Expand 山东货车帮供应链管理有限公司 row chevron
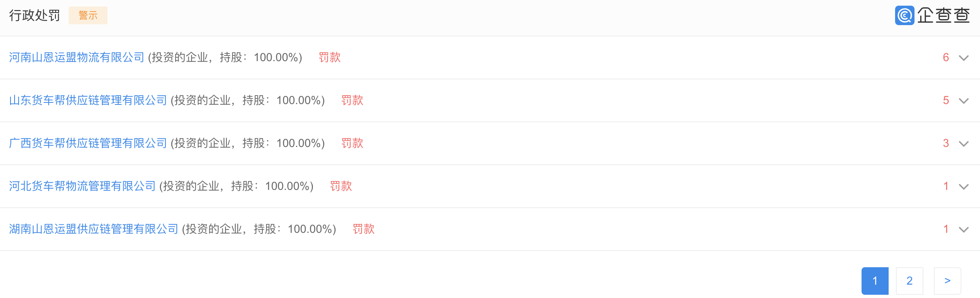This screenshot has width=980, height=298. (964, 101)
